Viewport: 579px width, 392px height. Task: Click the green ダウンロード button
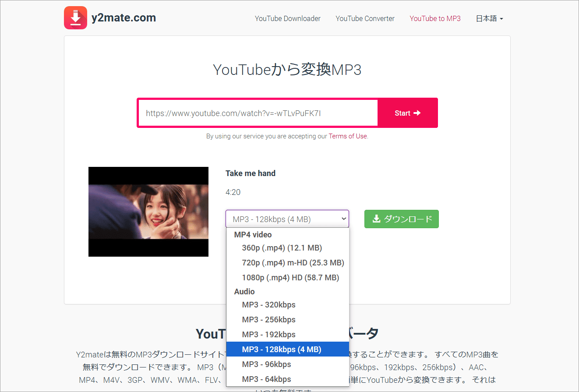(x=402, y=219)
